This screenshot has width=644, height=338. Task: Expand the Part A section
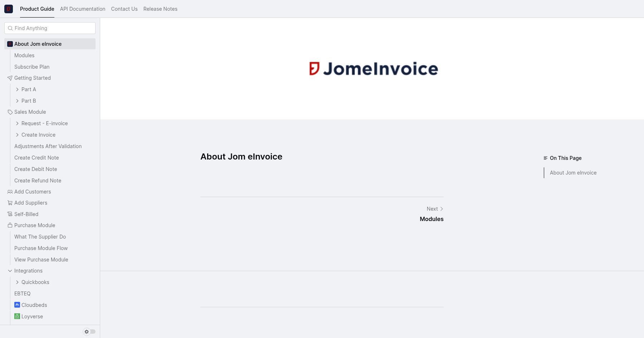[x=17, y=89]
